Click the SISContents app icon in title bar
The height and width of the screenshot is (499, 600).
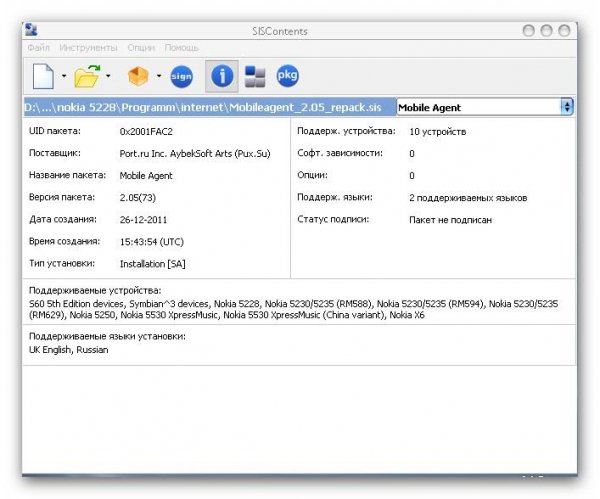click(x=31, y=30)
